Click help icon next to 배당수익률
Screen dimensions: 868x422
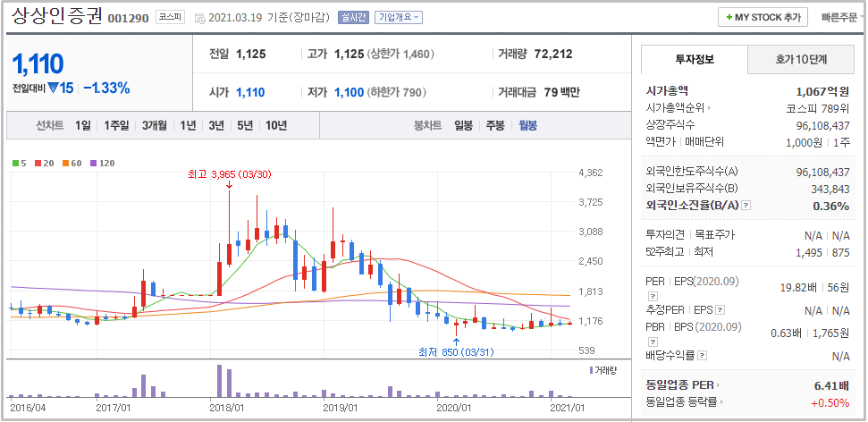pyautogui.click(x=703, y=356)
